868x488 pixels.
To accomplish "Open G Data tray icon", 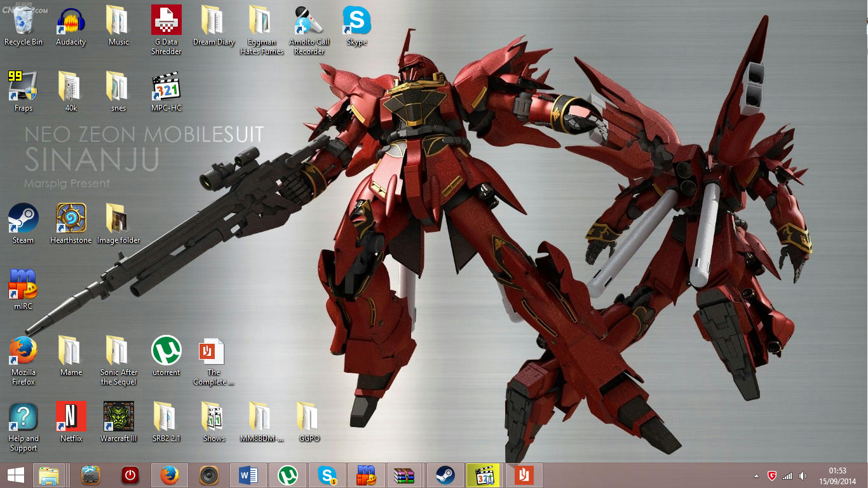I will (772, 475).
